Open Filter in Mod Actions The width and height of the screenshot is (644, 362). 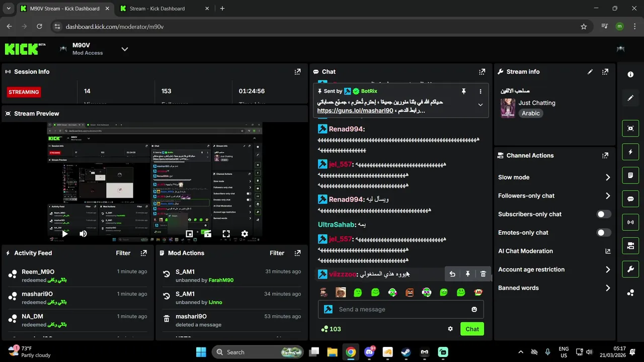pos(277,253)
